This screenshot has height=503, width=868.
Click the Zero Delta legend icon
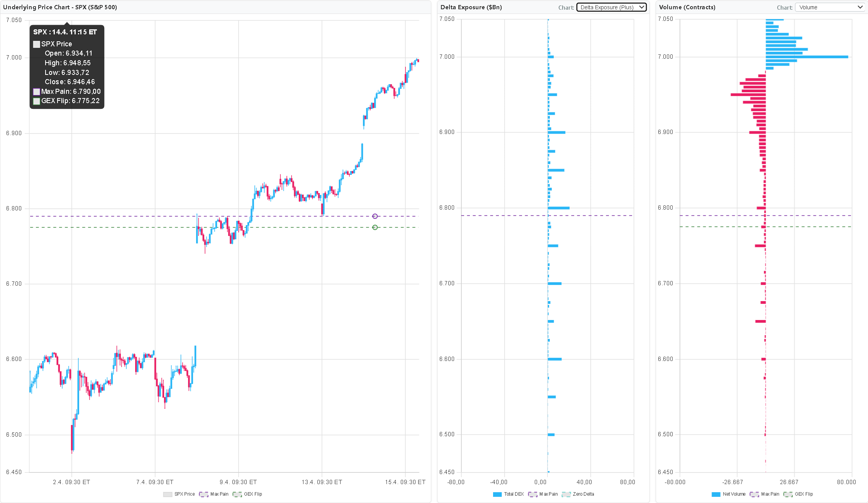566,494
